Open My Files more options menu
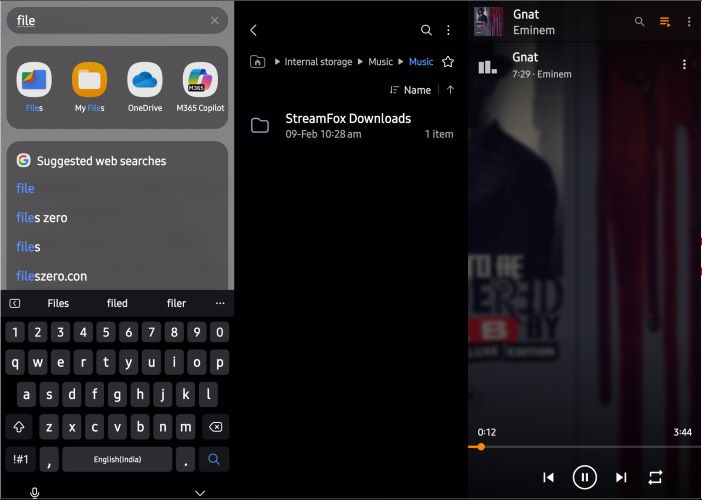Viewport: 702px width, 500px height. point(448,30)
